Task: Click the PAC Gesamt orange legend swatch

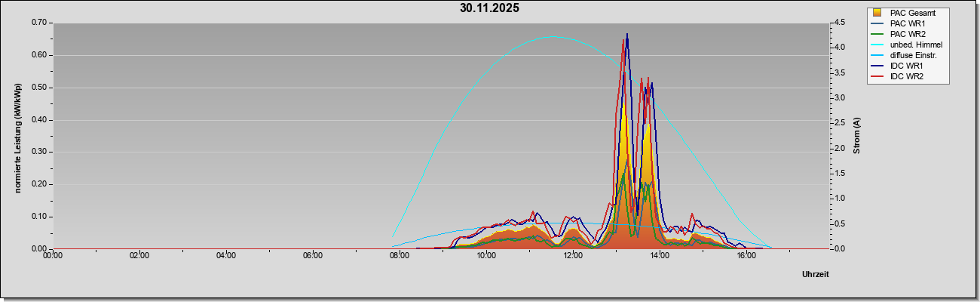Action: pos(877,13)
